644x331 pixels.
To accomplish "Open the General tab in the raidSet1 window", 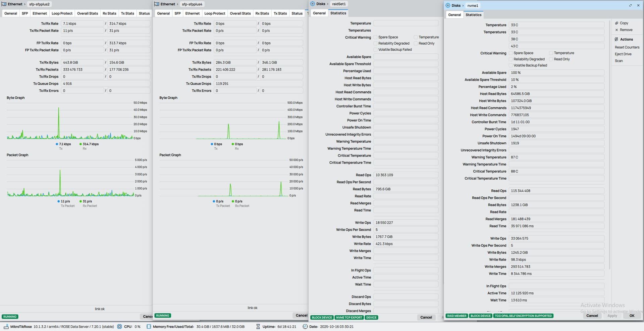I will 319,13.
